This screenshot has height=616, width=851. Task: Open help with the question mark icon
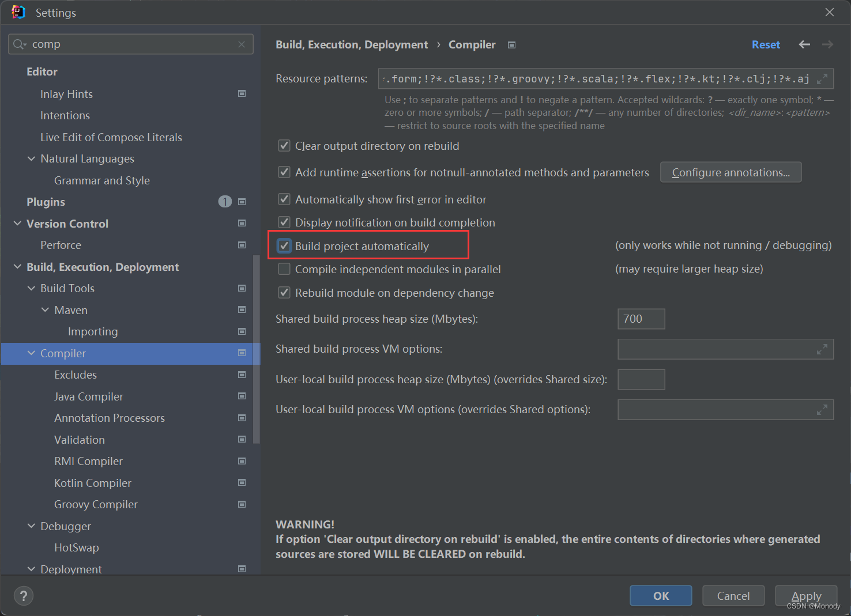[x=24, y=596]
